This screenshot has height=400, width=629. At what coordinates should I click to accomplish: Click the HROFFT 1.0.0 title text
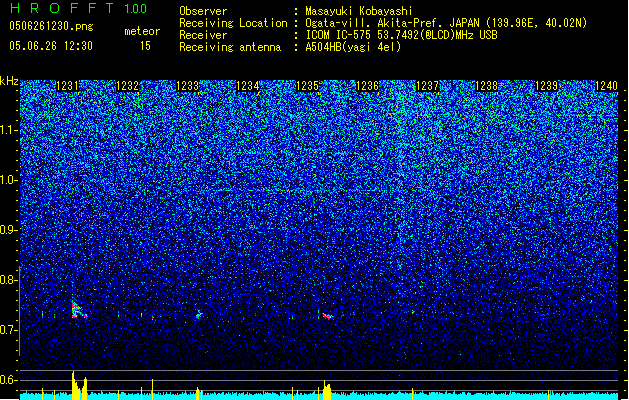[x=78, y=8]
